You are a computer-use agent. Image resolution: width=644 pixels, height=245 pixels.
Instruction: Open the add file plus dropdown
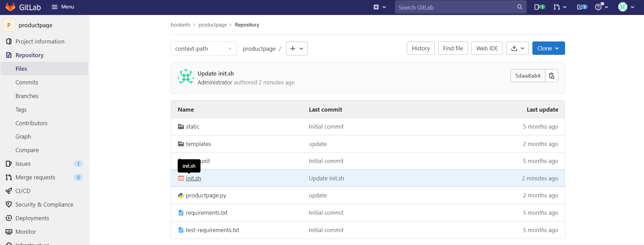point(297,49)
